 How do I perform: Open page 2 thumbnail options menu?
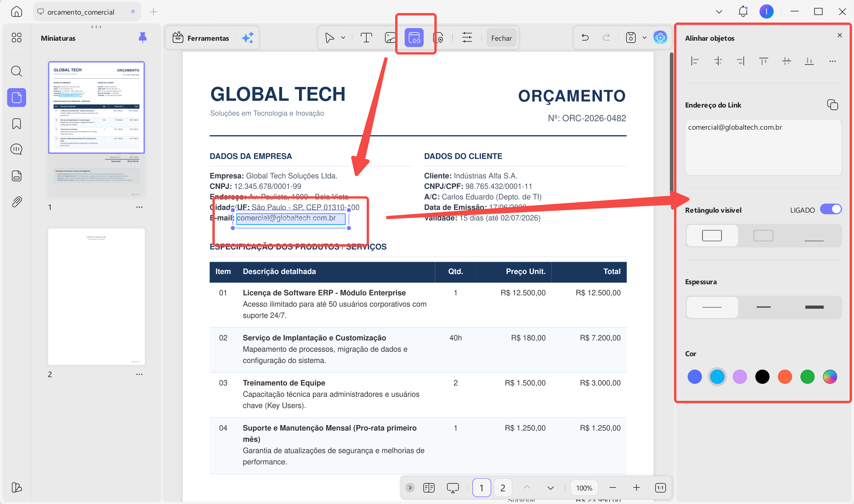[x=139, y=374]
